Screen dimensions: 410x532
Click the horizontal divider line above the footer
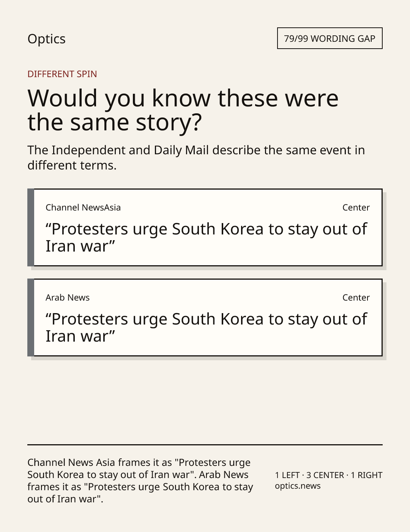tap(205, 445)
